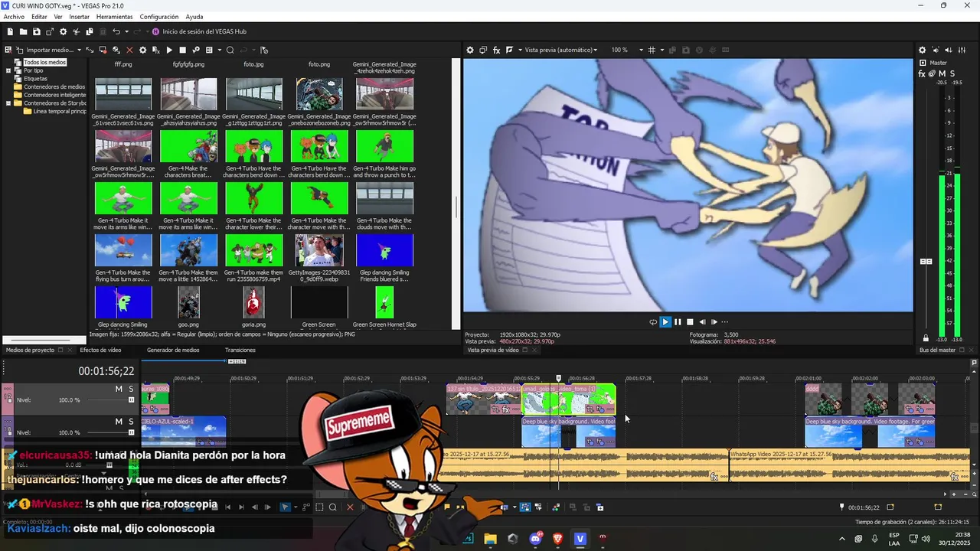Mute the second video track
Viewport: 980px width, 551px height.
pos(119,422)
